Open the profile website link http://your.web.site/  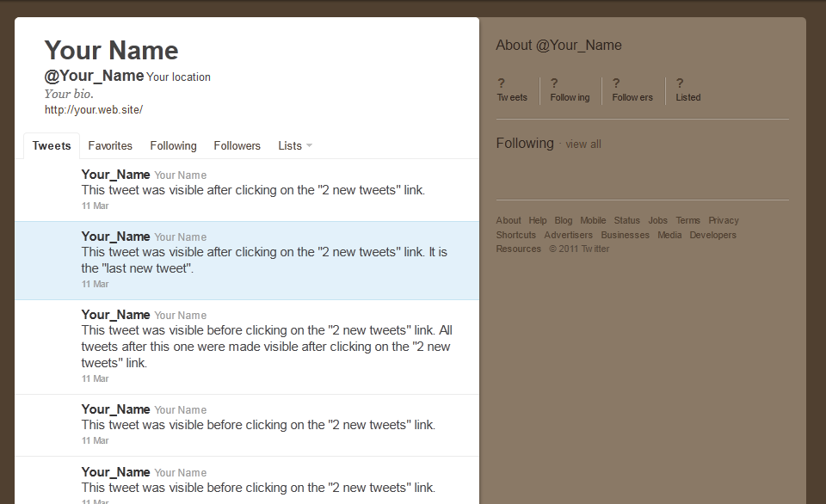coord(93,109)
